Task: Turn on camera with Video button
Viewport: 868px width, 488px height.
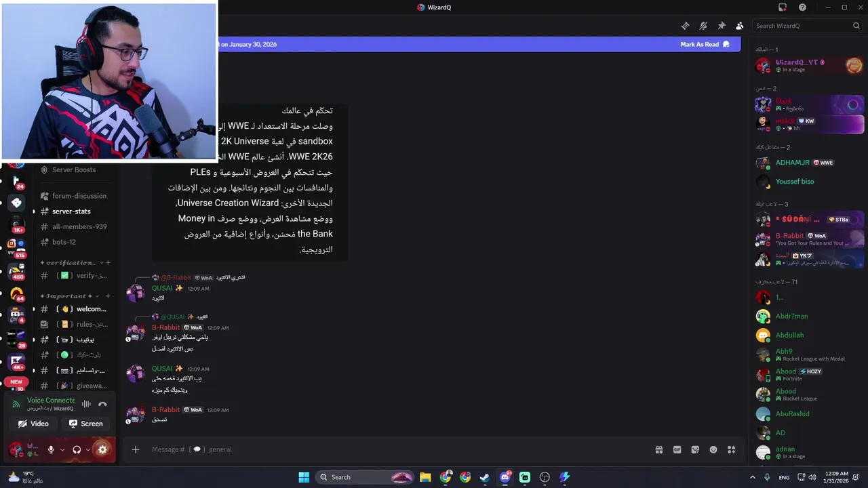Action: (x=33, y=424)
